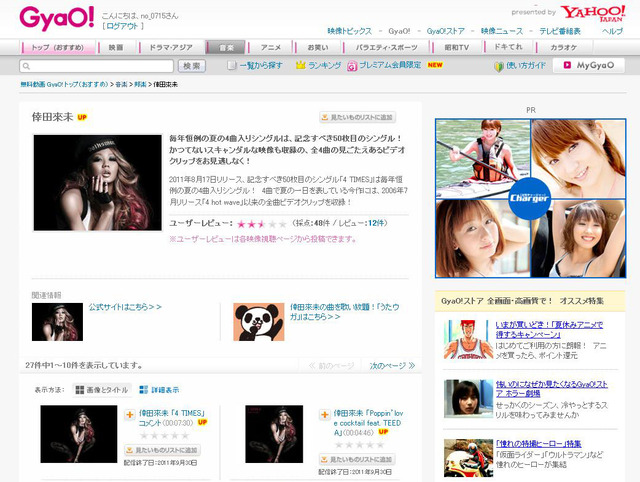Click ランキング link
640x482 pixels.
pyautogui.click(x=324, y=65)
